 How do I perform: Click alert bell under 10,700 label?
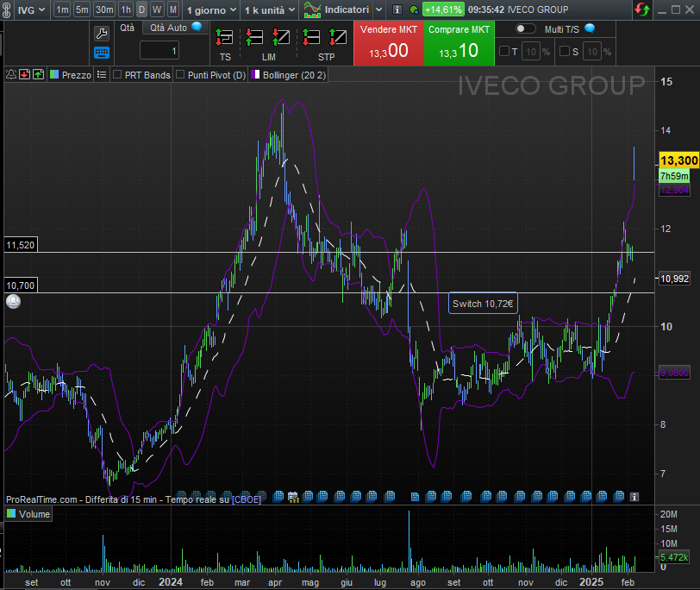[14, 302]
